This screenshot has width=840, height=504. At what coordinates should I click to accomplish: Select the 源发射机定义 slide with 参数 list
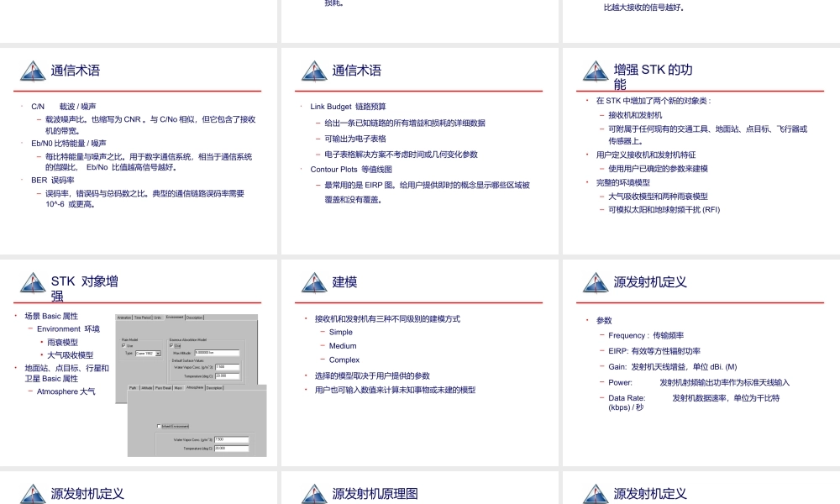point(701,363)
